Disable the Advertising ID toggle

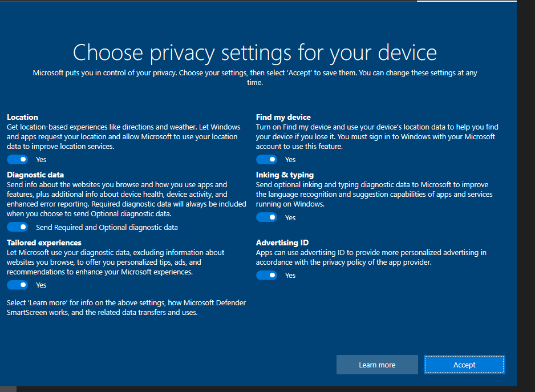[266, 275]
